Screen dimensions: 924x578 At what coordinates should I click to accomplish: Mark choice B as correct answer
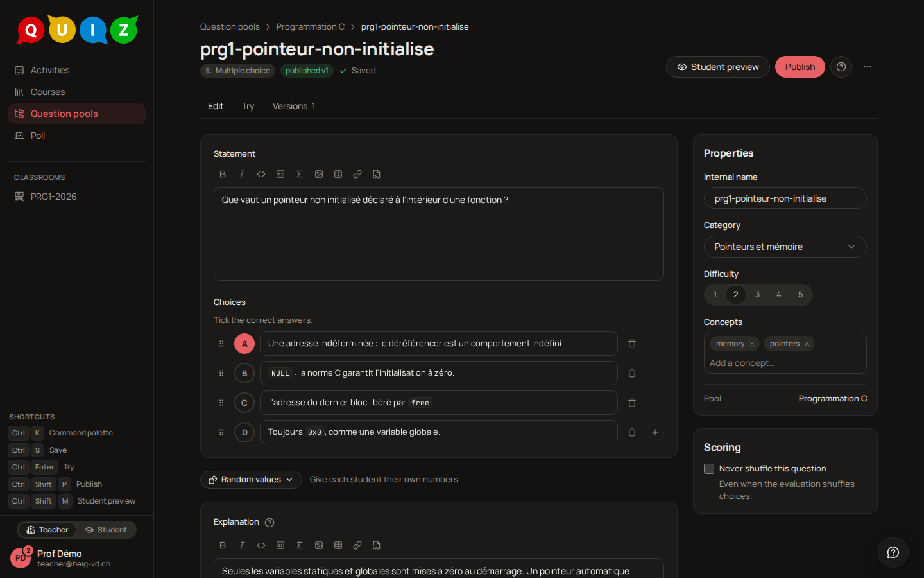(x=244, y=373)
